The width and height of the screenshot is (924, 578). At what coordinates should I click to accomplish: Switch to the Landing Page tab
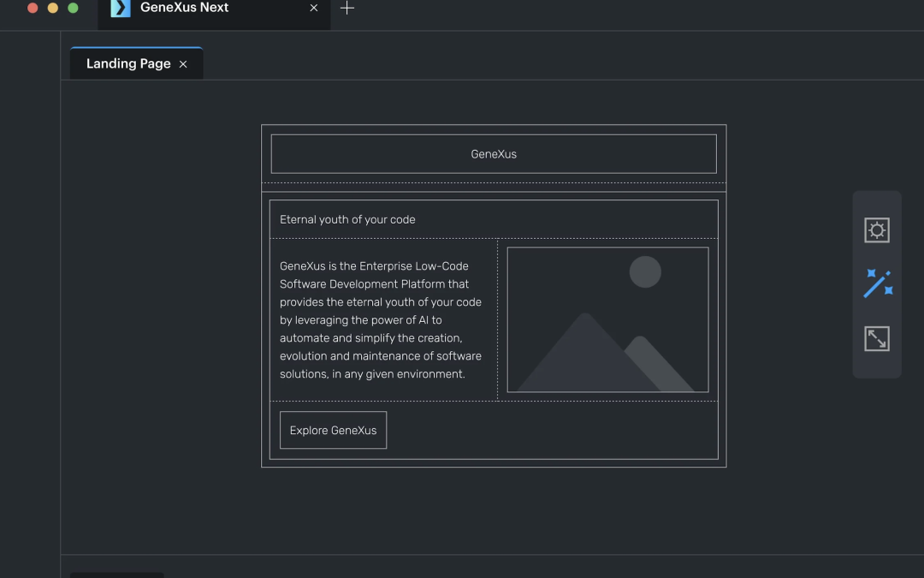coord(136,63)
